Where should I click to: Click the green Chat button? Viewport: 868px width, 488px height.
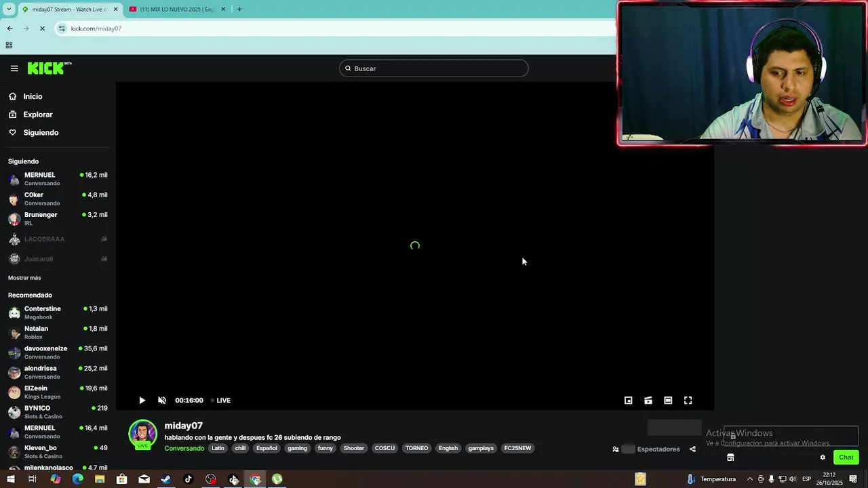tap(846, 457)
